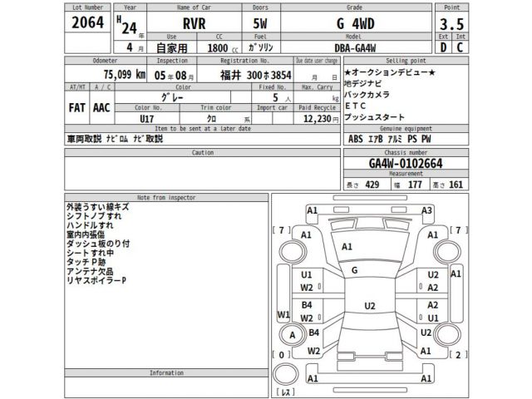Click height measurement 161
This screenshot has width=532, height=399.
click(x=456, y=185)
